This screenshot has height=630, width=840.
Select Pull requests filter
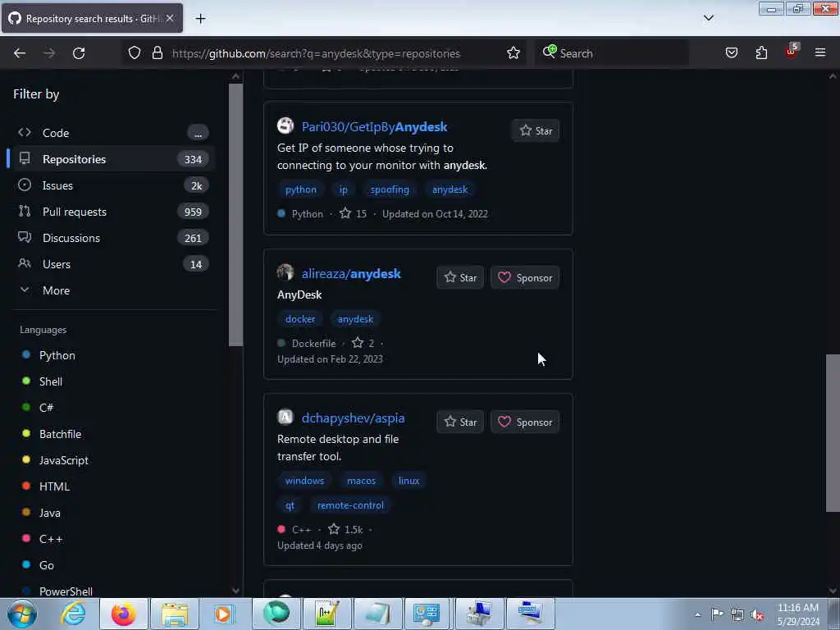click(x=112, y=212)
